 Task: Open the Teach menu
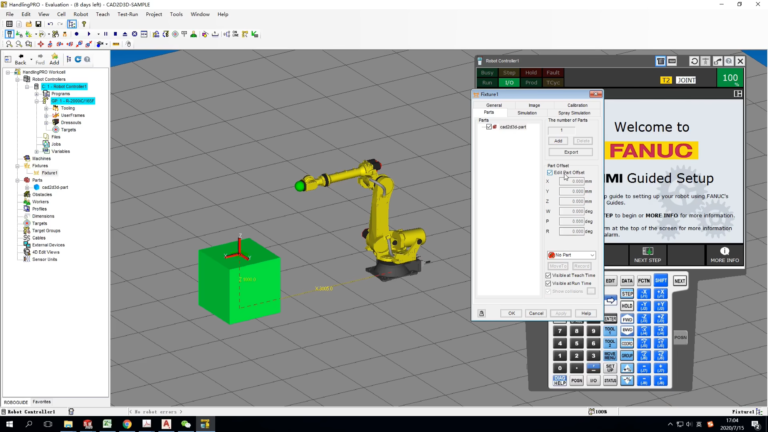102,14
